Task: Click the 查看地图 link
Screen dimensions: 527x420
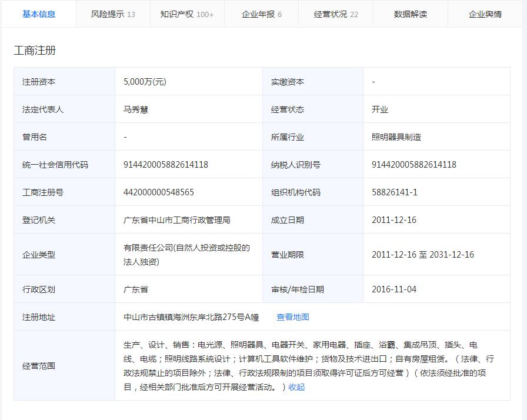Action: pos(293,317)
